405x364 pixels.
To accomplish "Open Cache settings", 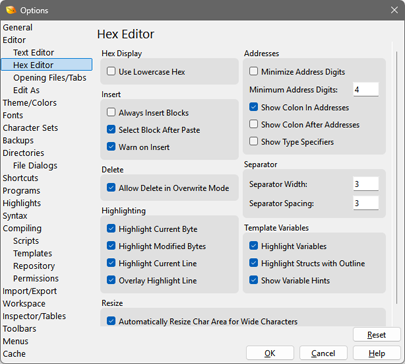I will click(x=14, y=354).
